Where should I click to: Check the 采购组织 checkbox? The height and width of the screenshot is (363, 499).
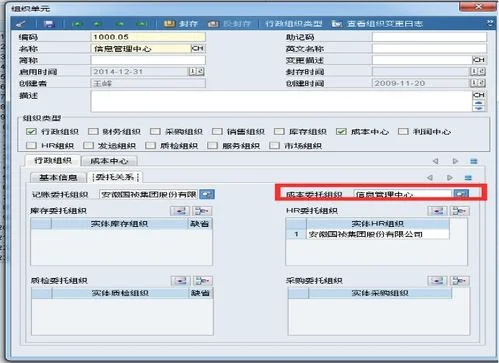click(155, 131)
